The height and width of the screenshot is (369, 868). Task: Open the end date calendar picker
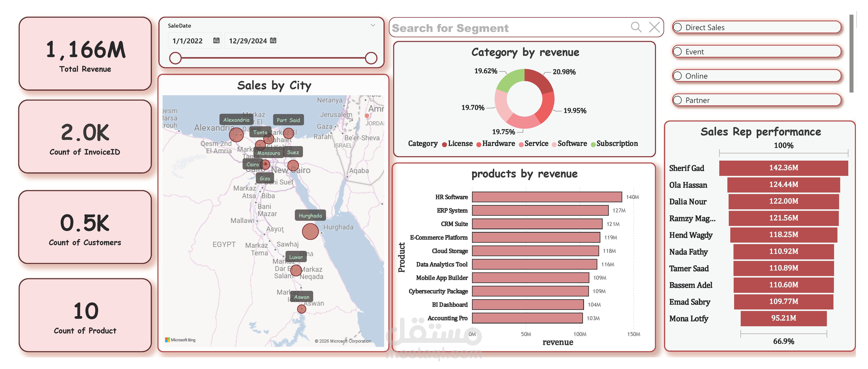coord(273,40)
